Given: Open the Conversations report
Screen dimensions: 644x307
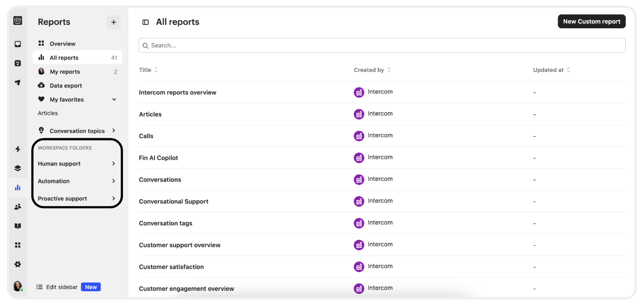Looking at the screenshot, I should (160, 180).
